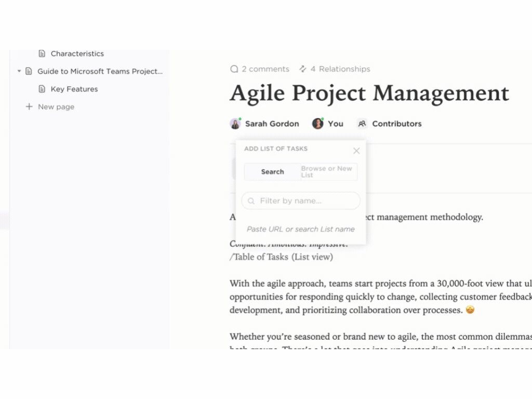Viewport: 532px width, 399px height.
Task: Click Sarah Gordon's avatar
Action: tap(235, 124)
